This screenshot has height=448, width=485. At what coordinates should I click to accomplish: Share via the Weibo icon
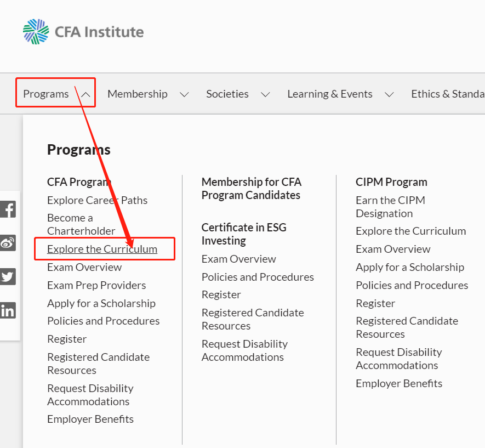pos(8,243)
